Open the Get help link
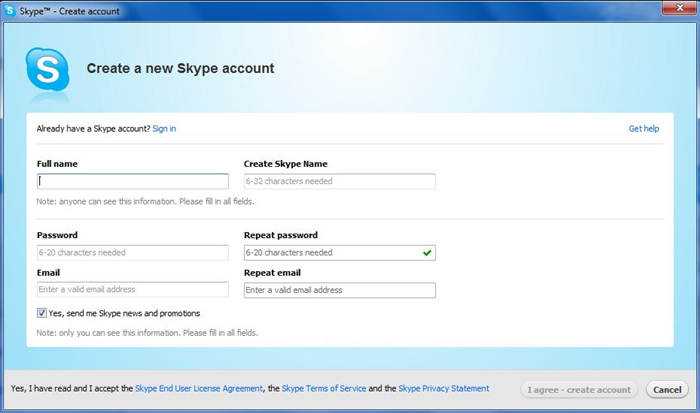This screenshot has width=700, height=413. point(644,129)
